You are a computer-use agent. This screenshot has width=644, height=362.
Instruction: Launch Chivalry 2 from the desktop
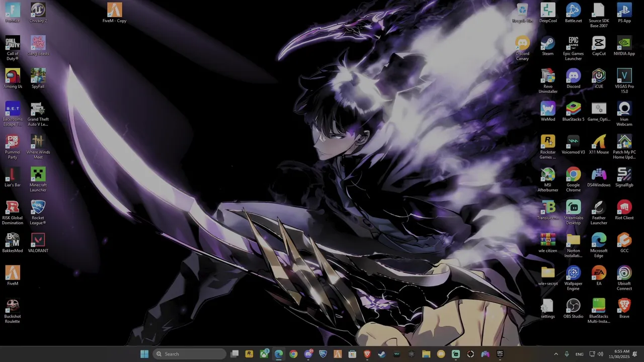point(38,13)
